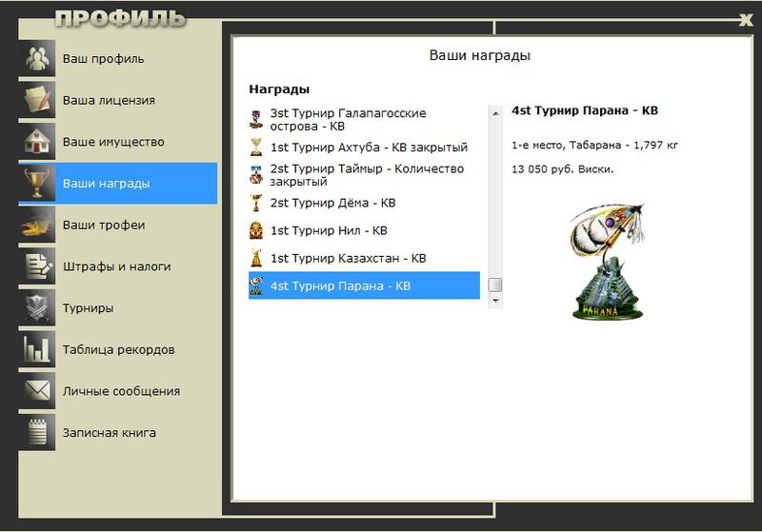Select '2st Турнир Дёма - КВ' row
The width and height of the screenshot is (762, 532).
point(364,203)
